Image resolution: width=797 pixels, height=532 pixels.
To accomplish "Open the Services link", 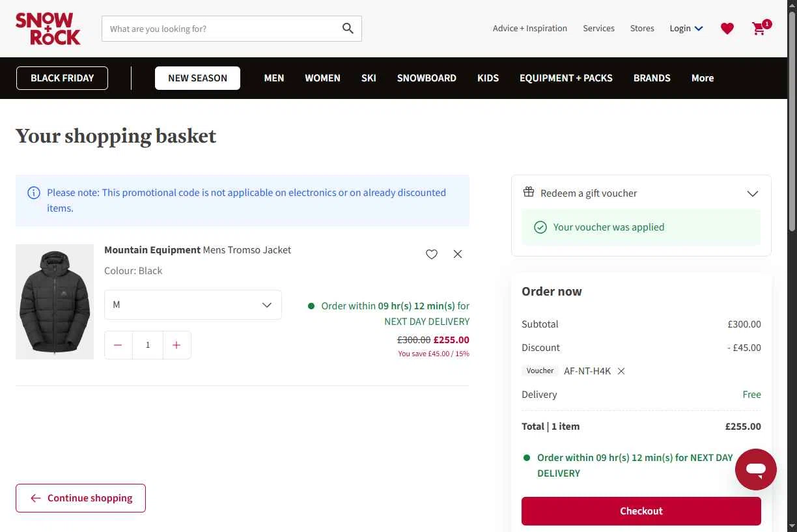I will pos(599,29).
